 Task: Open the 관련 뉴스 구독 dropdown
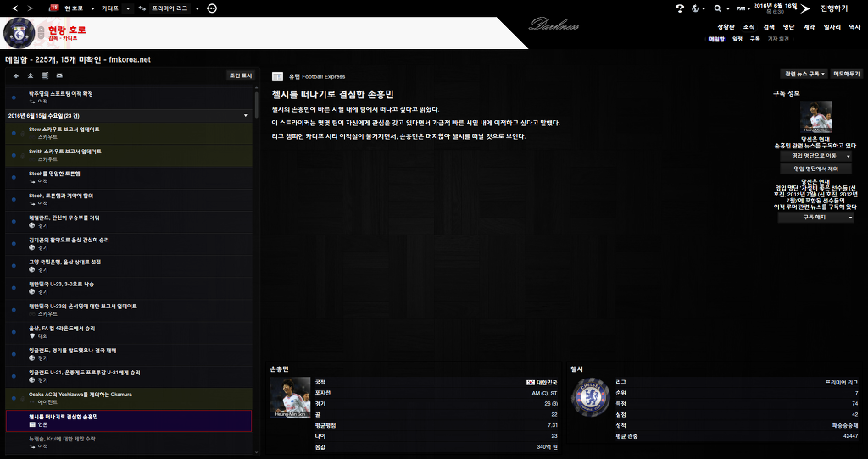[x=804, y=74]
